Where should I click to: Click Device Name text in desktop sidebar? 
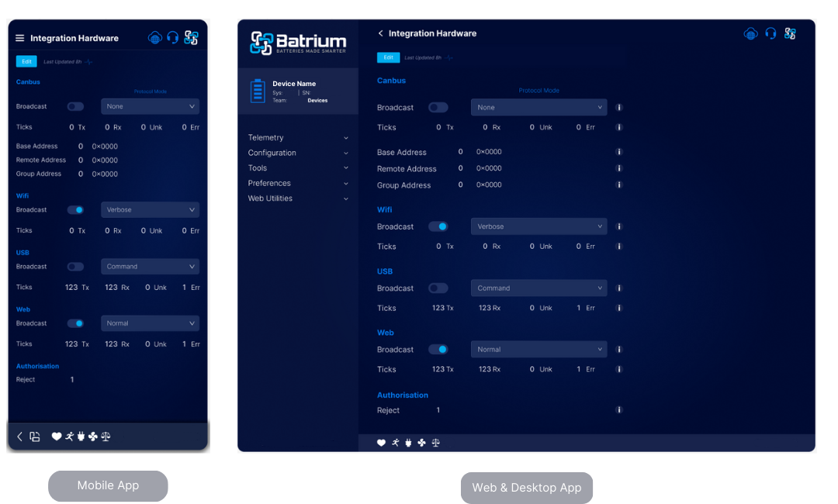pos(294,83)
